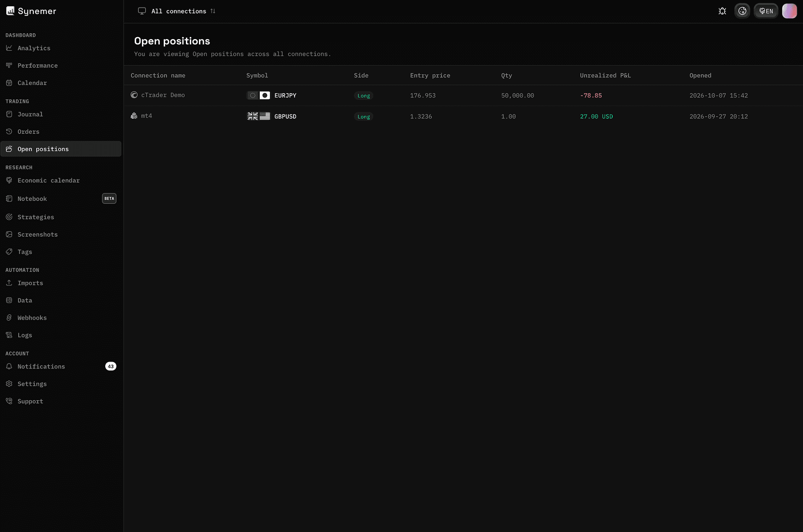Viewport: 803px width, 532px height.
Task: Sort by the Opened column header
Action: point(700,76)
